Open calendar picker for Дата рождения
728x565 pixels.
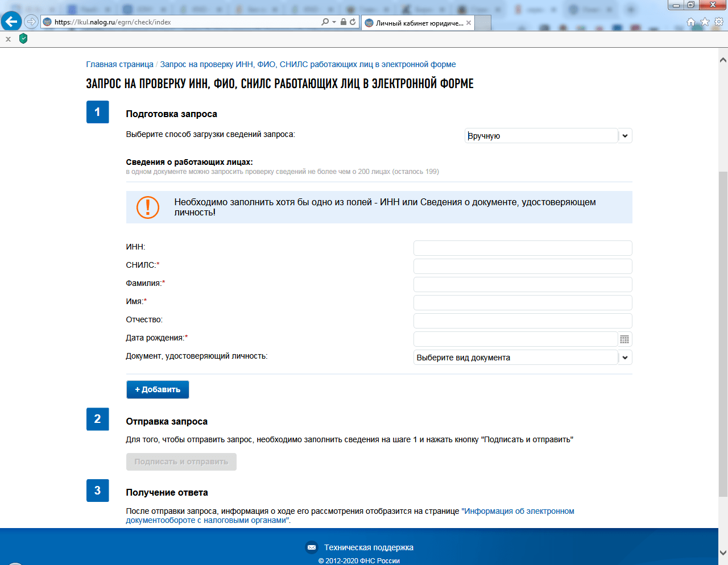click(x=624, y=339)
